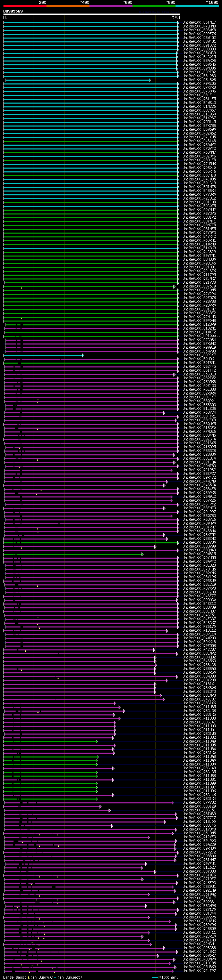
Task: Select label UniRef100_C5S8E3
Action: coord(199,374)
